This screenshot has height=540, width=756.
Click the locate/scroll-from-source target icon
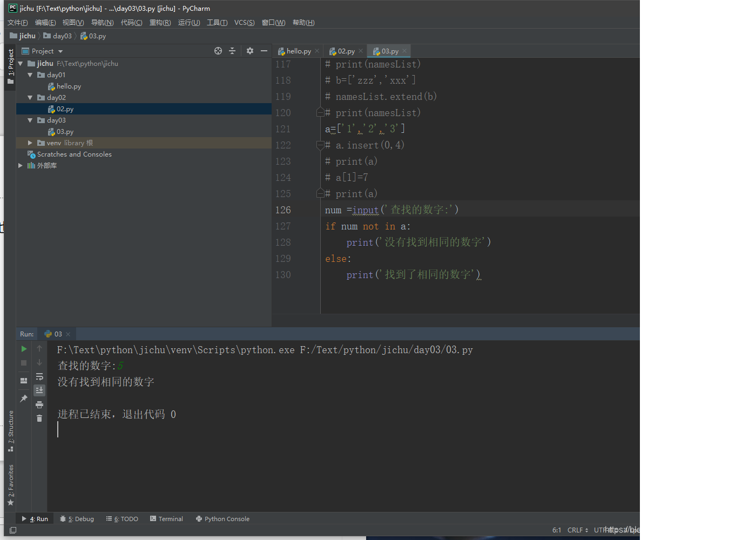(x=218, y=51)
